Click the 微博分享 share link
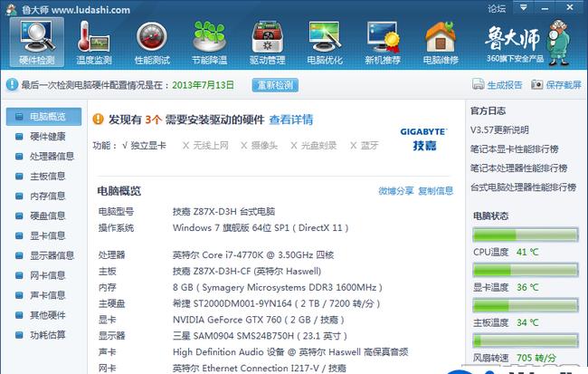588x374 pixels. point(396,191)
